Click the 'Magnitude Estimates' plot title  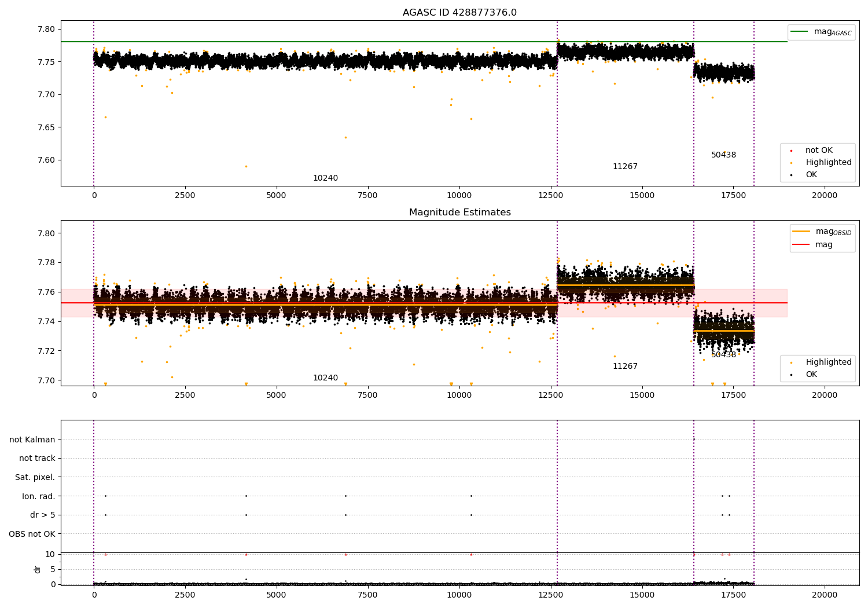click(x=459, y=213)
